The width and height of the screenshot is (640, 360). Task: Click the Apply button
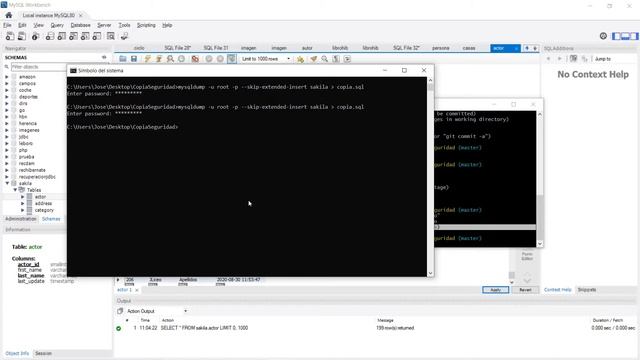click(496, 290)
